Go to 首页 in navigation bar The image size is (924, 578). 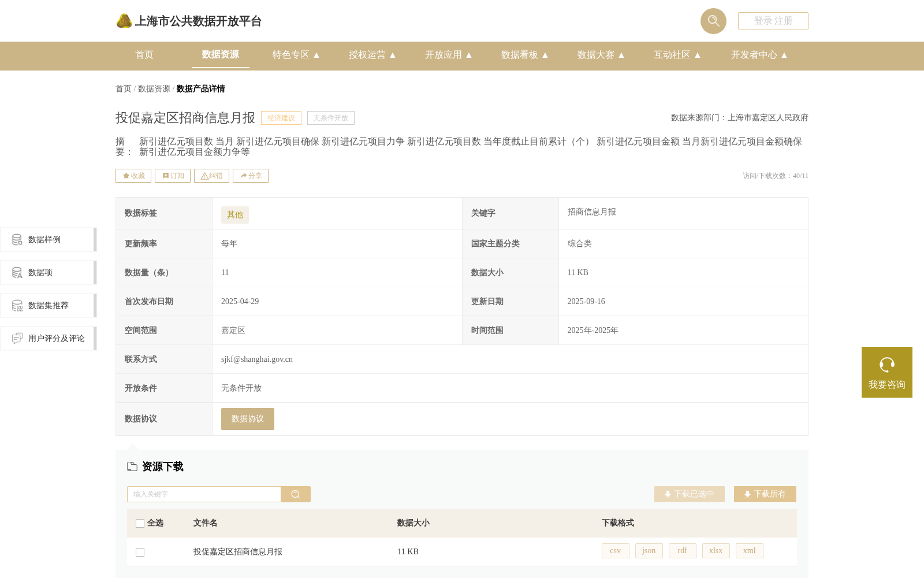[x=144, y=55]
